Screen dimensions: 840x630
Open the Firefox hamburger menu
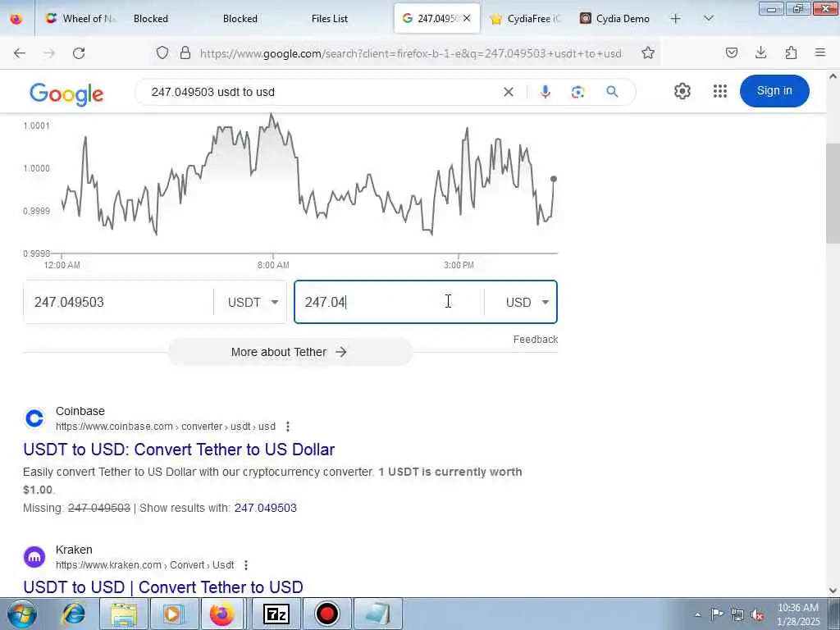pos(820,52)
